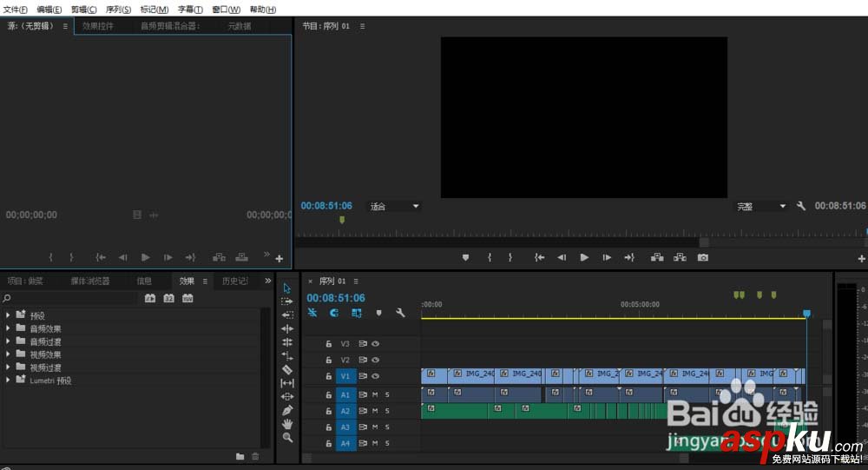Click Insert button in source monitor
This screenshot has width=868, height=470.
pos(220,257)
